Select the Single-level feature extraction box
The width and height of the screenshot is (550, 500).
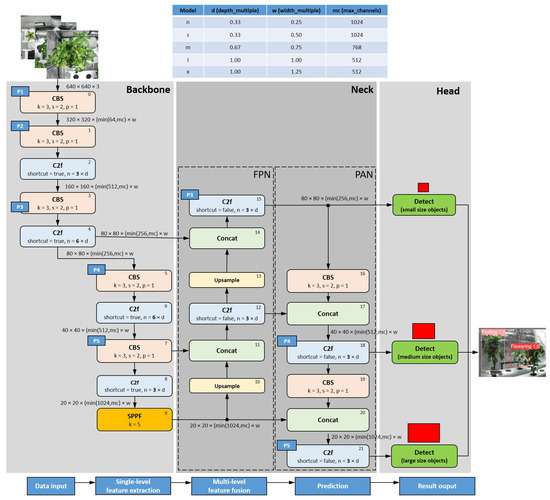pos(133,486)
